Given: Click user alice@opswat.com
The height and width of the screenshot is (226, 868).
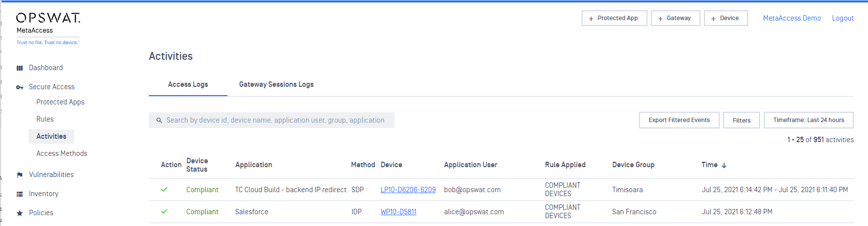Looking at the screenshot, I should pyautogui.click(x=474, y=212).
